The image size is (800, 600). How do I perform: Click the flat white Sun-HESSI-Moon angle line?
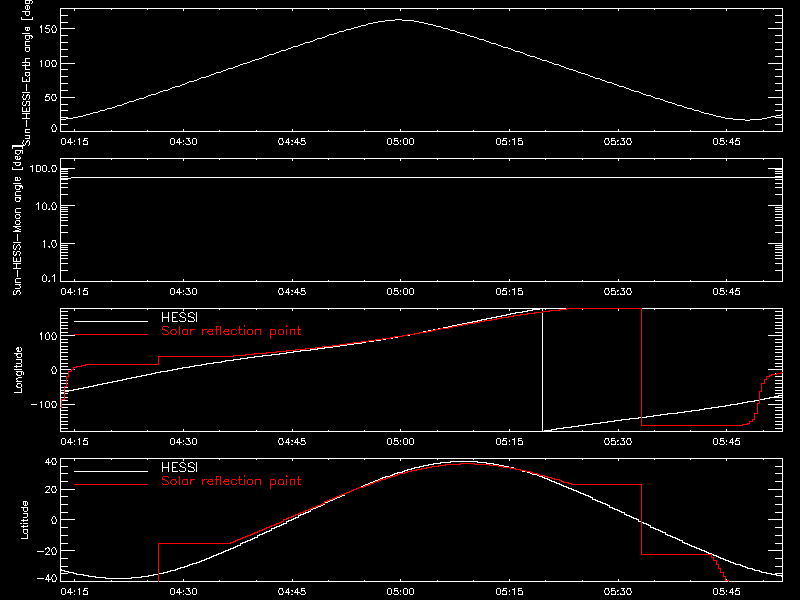click(421, 178)
